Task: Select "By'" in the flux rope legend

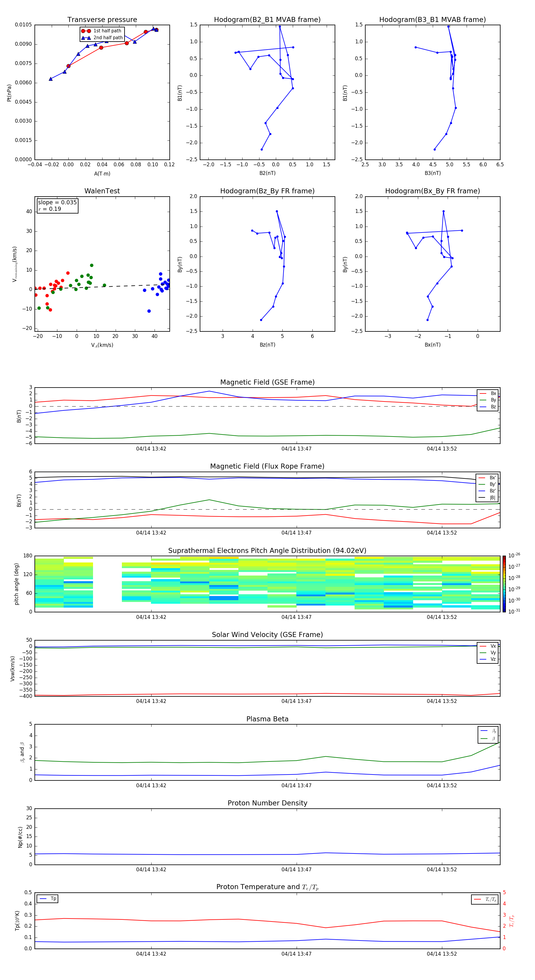Action: pos(487,484)
